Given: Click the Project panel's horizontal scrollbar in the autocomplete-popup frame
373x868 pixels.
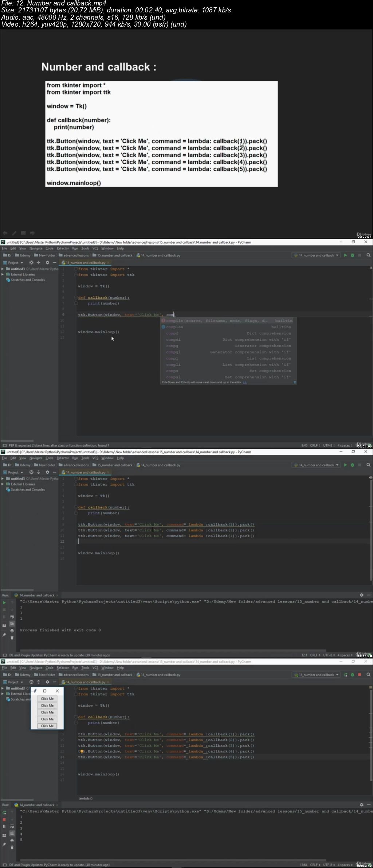Looking at the screenshot, I should (17, 441).
